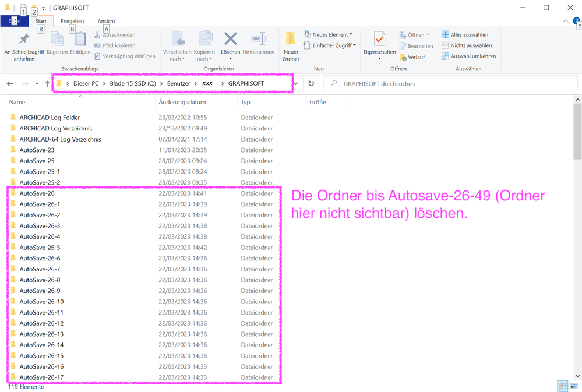
Task: Select the AutoSave-26-5 folder
Action: click(x=40, y=247)
